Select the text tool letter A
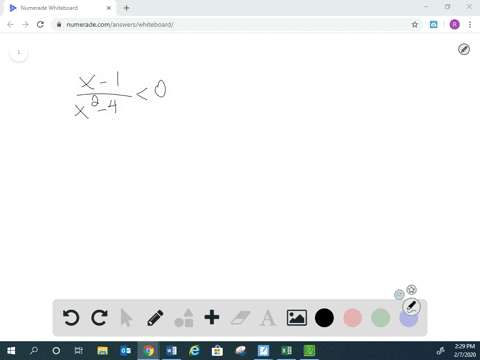Screen dimensions: 480x360 click(268, 318)
